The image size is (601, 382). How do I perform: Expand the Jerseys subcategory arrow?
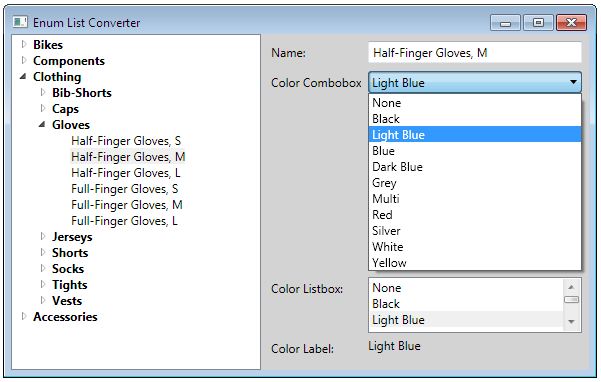point(43,236)
